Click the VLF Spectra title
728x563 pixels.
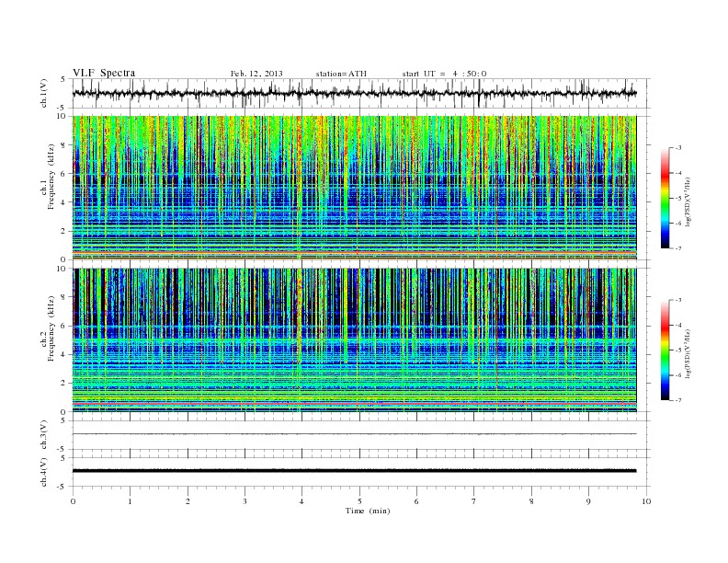(104, 73)
